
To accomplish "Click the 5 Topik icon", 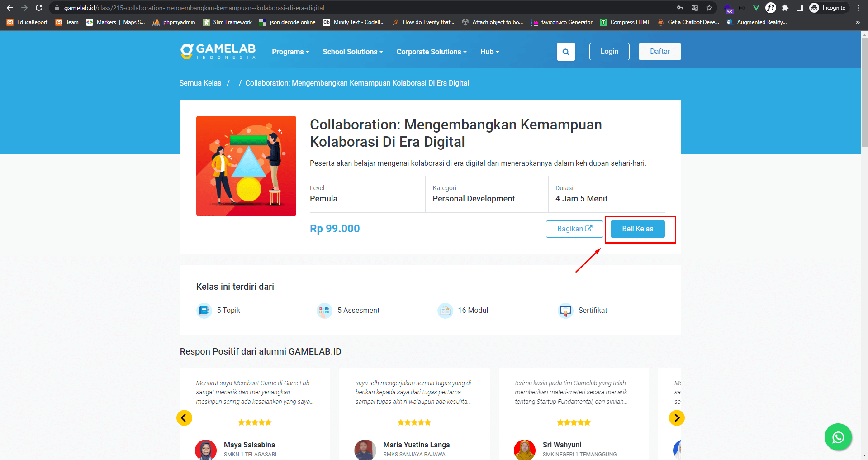I will 204,311.
